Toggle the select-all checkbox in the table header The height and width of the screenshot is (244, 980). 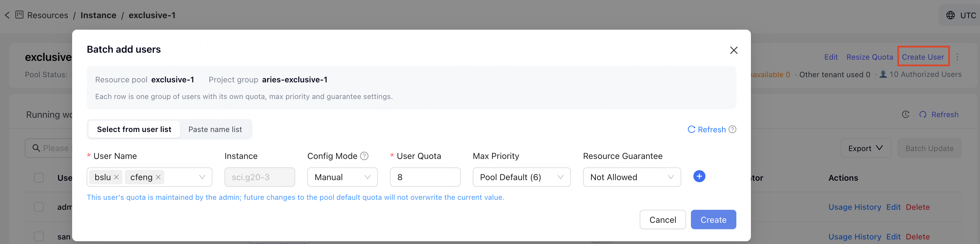tap(39, 177)
